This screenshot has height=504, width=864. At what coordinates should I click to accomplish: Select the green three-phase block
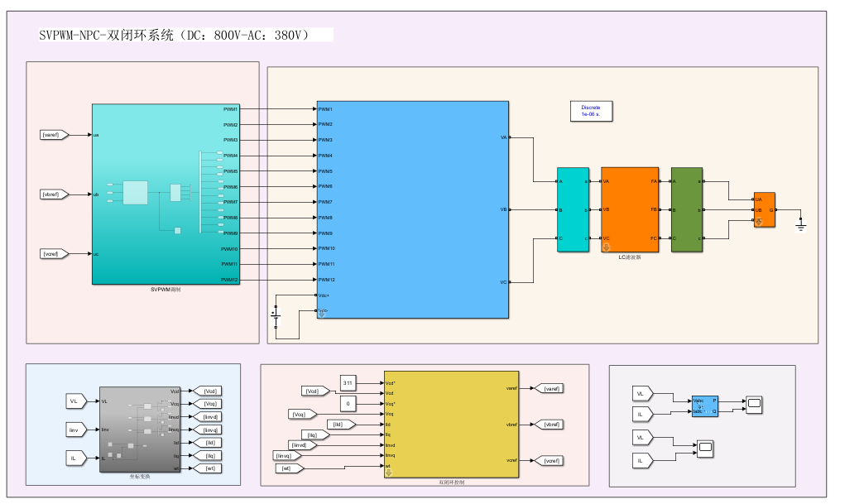coord(686,209)
